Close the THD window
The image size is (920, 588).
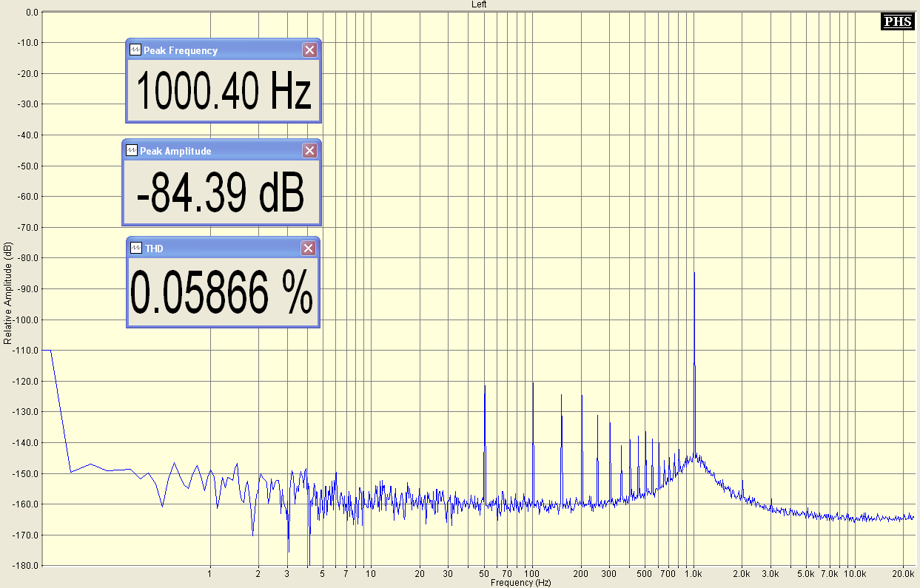pos(309,249)
